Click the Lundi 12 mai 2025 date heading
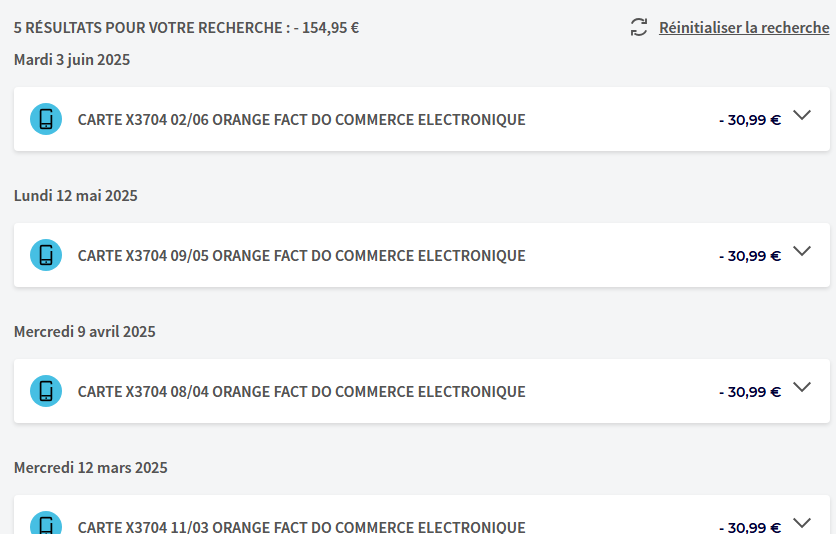836x534 pixels. point(76,196)
